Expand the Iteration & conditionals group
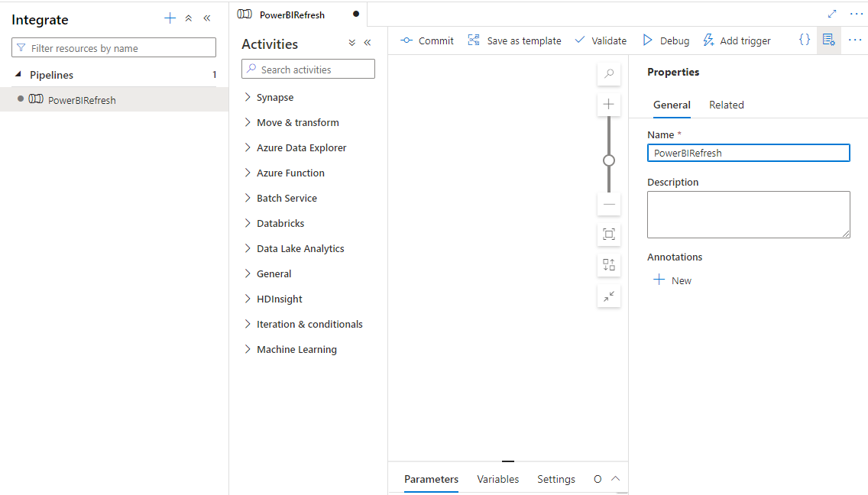This screenshot has width=868, height=495. (x=248, y=324)
